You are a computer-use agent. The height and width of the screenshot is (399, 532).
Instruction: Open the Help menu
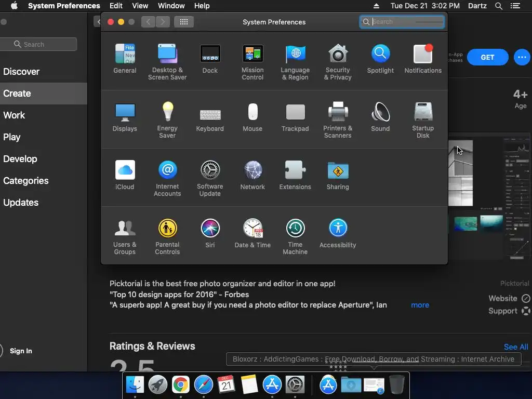202,6
